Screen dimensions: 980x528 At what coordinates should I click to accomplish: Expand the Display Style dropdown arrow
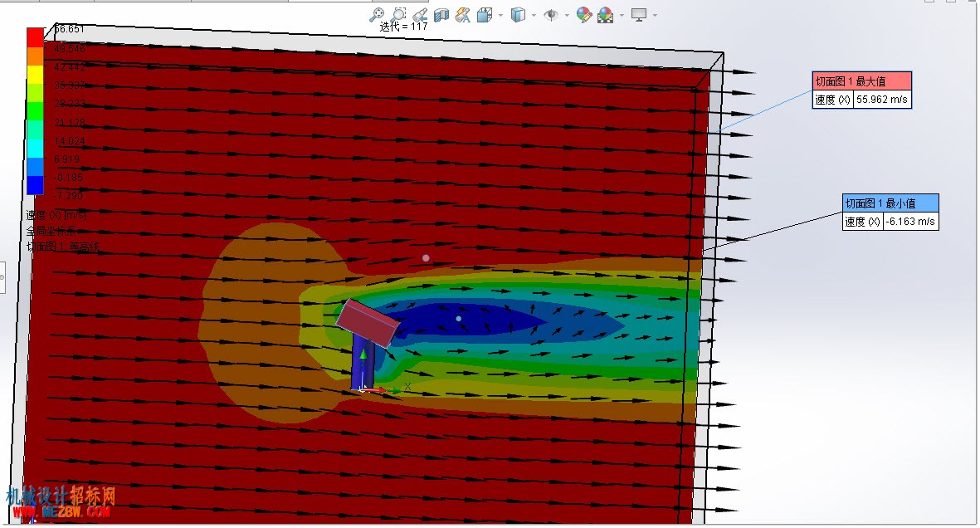[534, 15]
